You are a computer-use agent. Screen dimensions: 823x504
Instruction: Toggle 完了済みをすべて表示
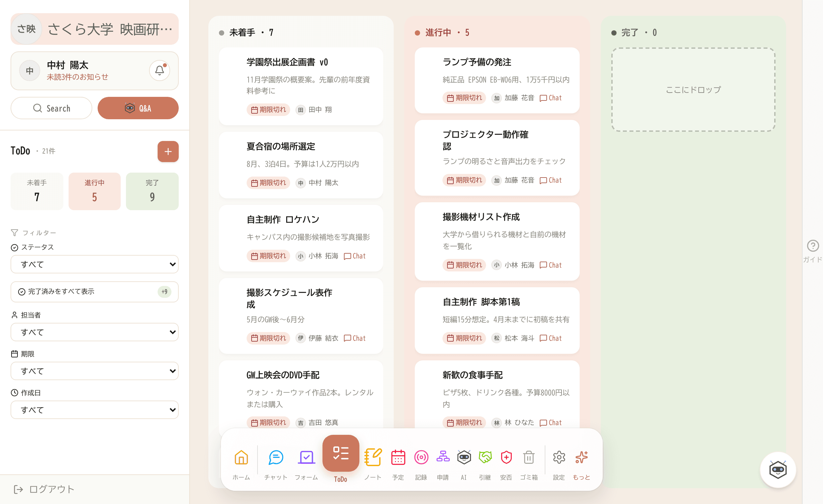(95, 292)
